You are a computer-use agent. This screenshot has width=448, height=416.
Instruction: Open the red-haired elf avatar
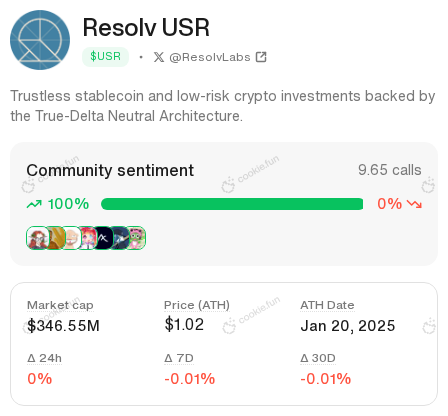click(x=37, y=238)
